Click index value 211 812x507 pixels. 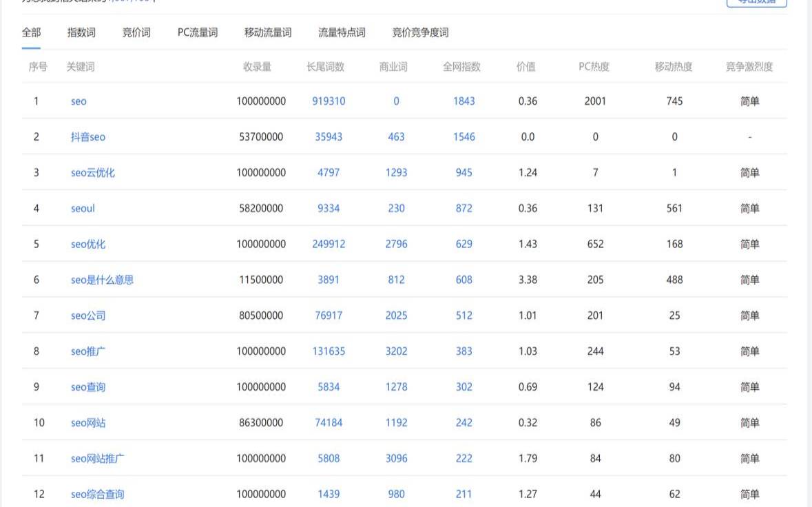(464, 495)
